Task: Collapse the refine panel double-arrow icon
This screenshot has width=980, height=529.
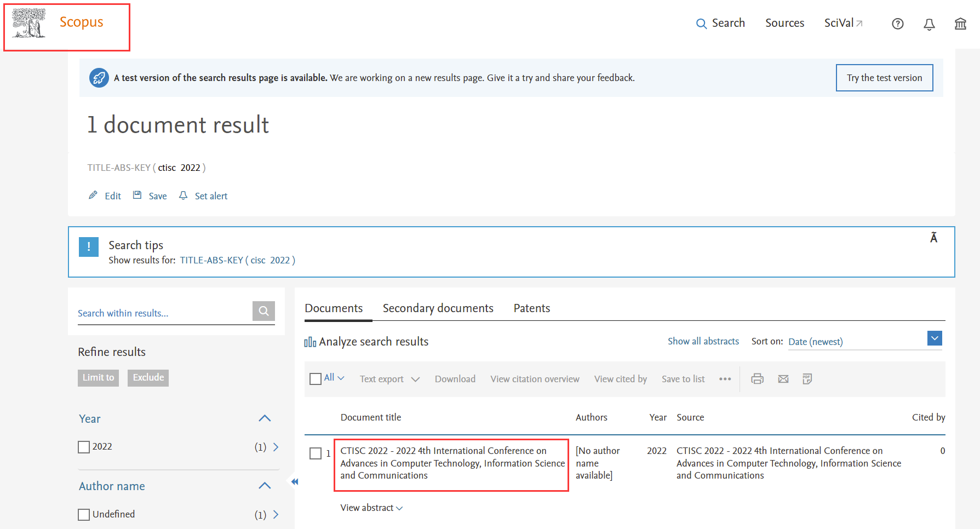Action: 295,482
